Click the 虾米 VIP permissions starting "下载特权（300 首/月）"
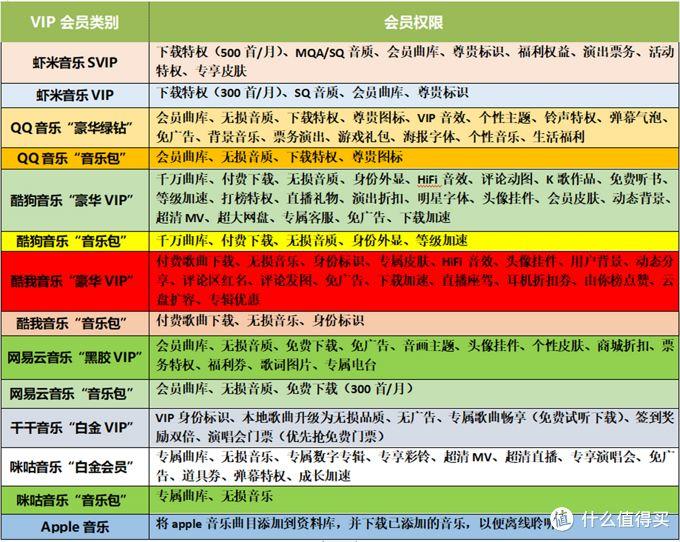The image size is (680, 542). coord(414,95)
